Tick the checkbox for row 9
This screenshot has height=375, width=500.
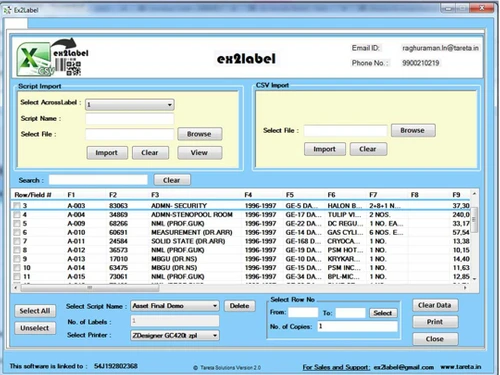pos(17,259)
